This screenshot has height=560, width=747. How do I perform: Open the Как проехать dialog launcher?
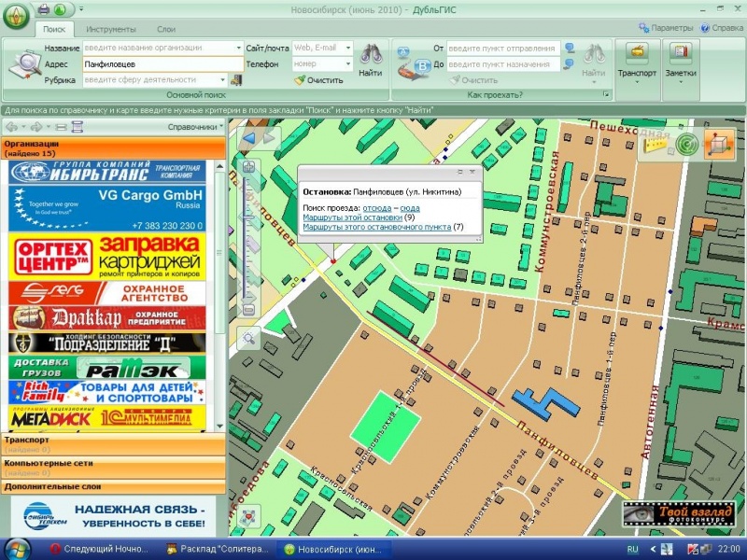coord(606,95)
